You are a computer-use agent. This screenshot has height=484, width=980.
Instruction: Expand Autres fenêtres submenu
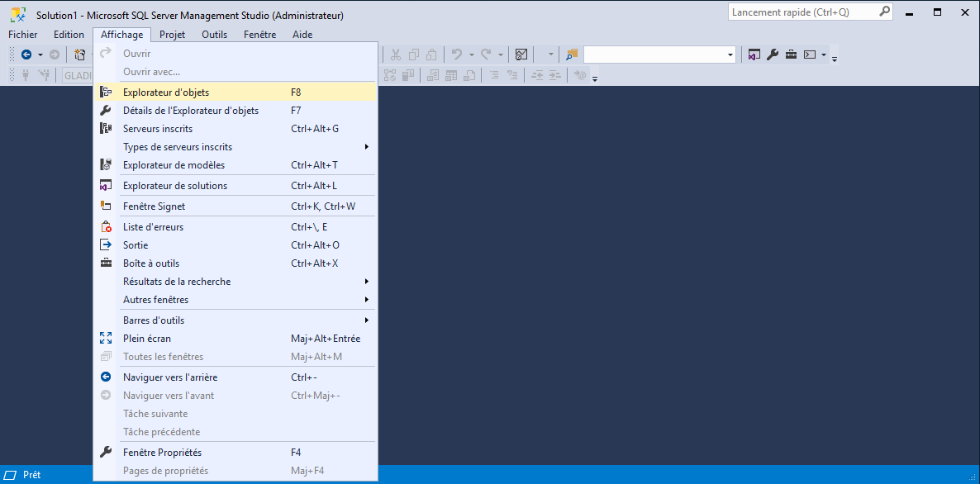[x=367, y=299]
